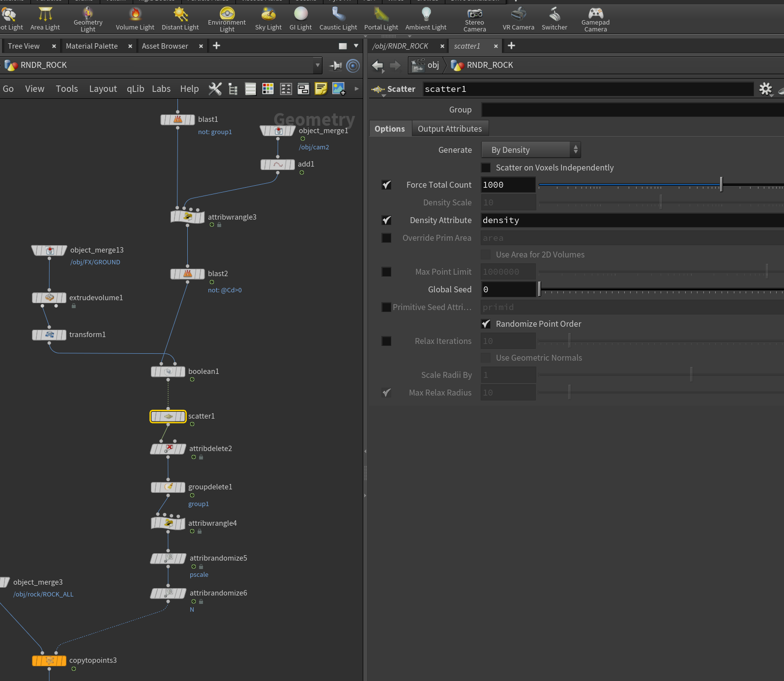Expand the RNDR_ROCK path dropdown arrow
The image size is (784, 681).
(x=318, y=65)
